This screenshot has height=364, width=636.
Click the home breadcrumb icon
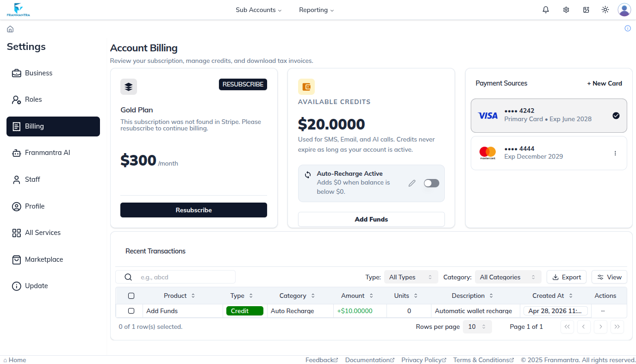click(x=10, y=29)
